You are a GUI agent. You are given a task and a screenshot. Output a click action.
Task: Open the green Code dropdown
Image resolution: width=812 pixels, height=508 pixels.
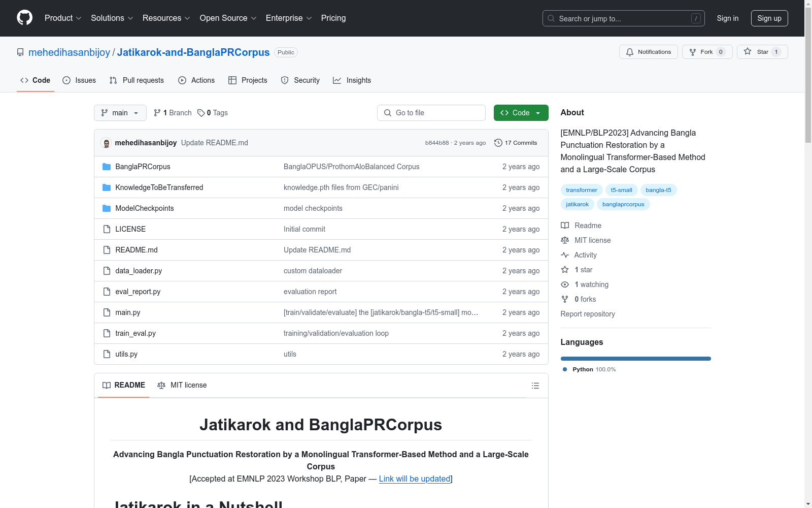[521, 113]
